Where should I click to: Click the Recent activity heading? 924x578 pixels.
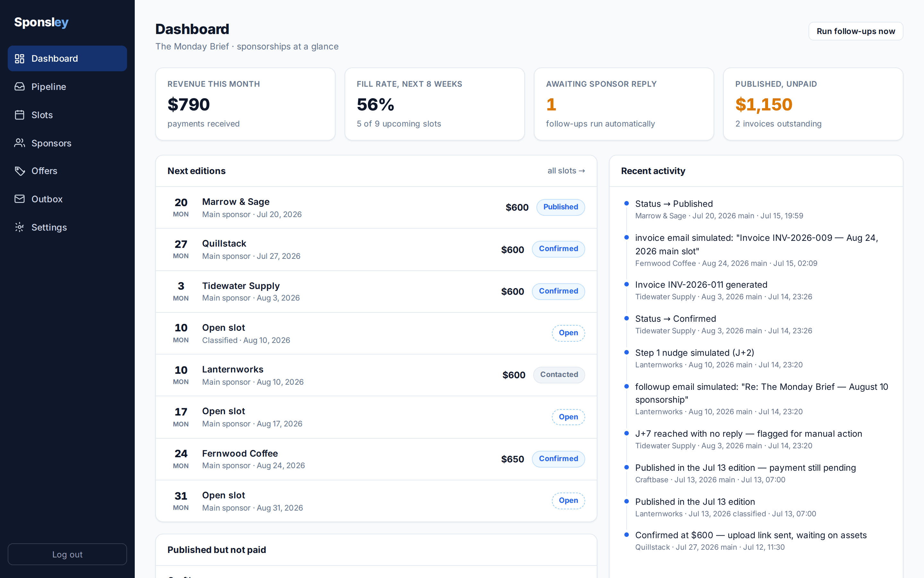653,171
